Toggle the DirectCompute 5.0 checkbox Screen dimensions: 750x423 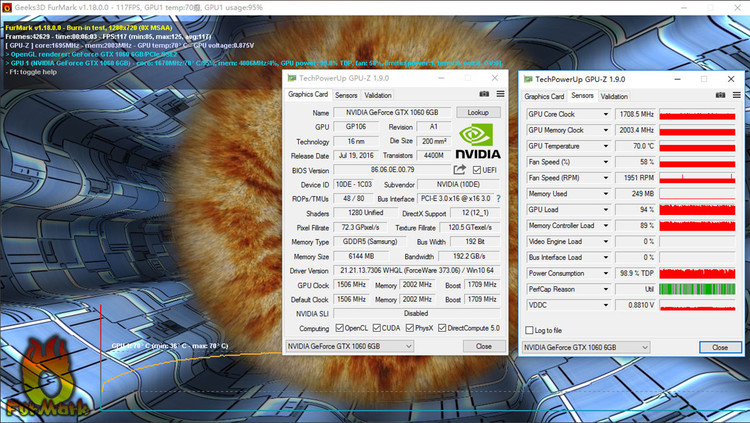click(x=442, y=328)
